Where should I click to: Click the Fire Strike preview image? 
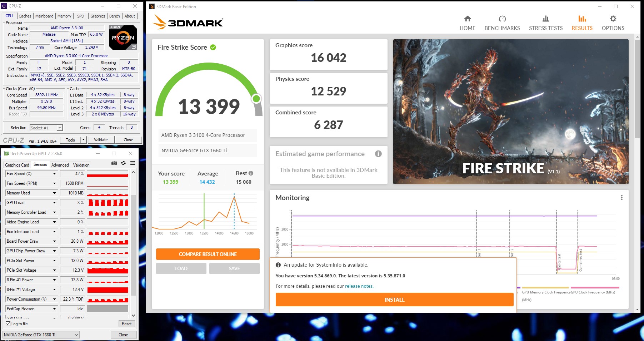511,112
